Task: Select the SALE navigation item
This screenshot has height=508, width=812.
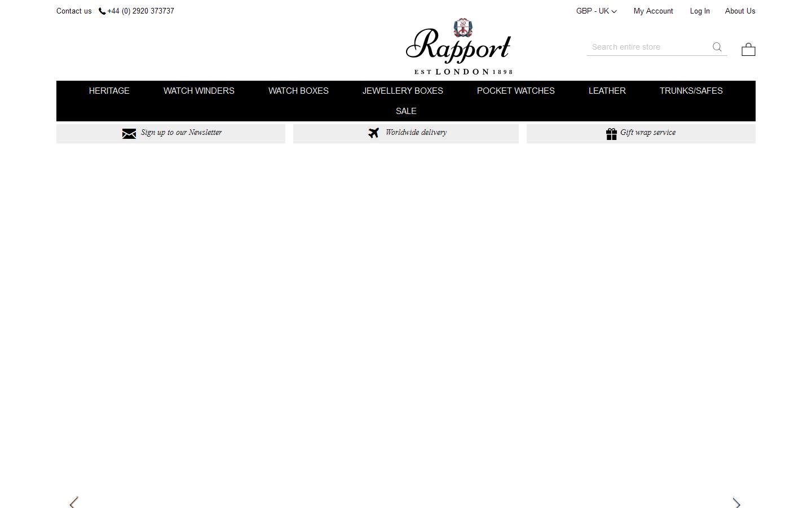Action: [406, 111]
